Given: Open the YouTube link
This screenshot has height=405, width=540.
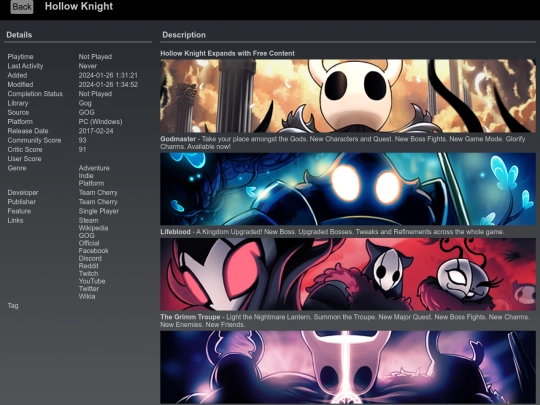Looking at the screenshot, I should [92, 281].
